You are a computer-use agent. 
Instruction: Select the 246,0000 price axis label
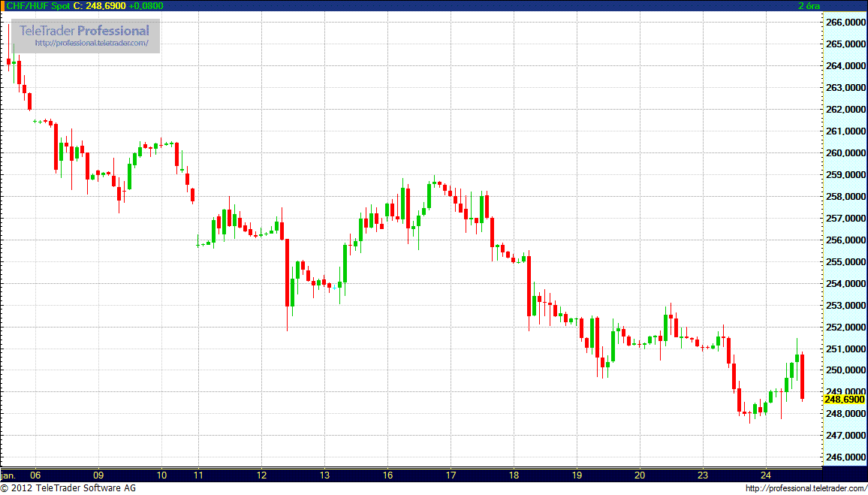tap(845, 458)
